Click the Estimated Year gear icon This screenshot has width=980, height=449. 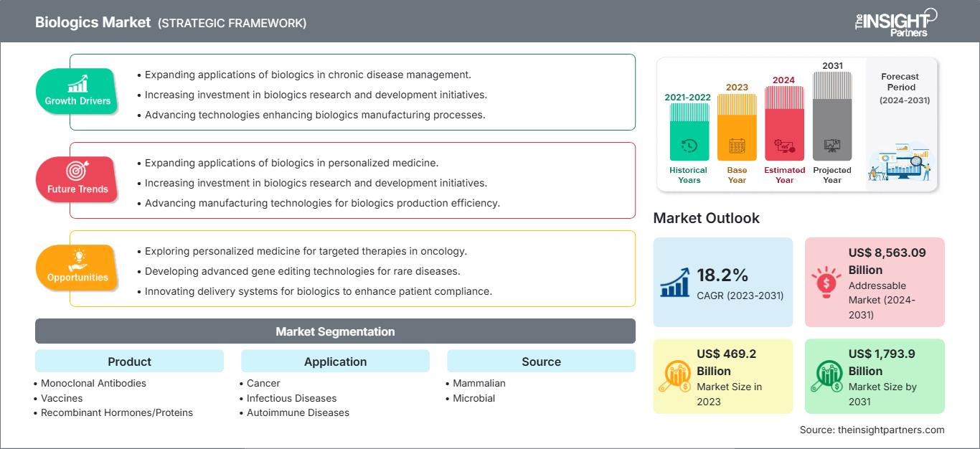(784, 147)
